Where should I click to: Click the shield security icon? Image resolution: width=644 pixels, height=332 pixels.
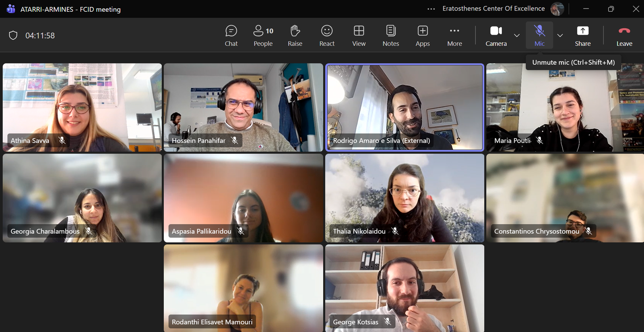click(x=13, y=35)
